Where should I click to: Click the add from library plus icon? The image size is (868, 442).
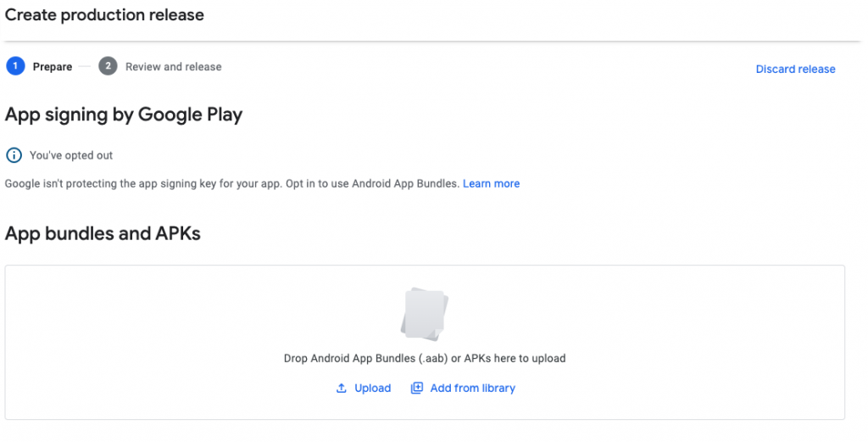pyautogui.click(x=416, y=389)
